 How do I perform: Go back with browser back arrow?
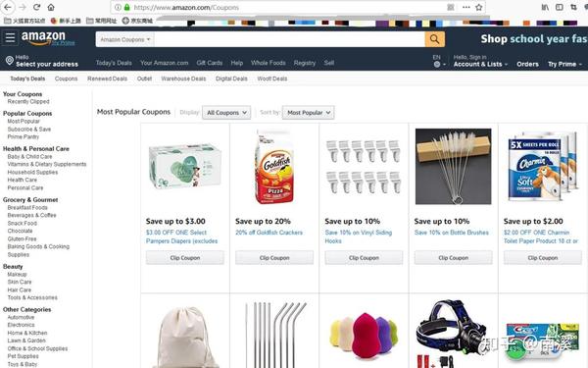point(8,7)
